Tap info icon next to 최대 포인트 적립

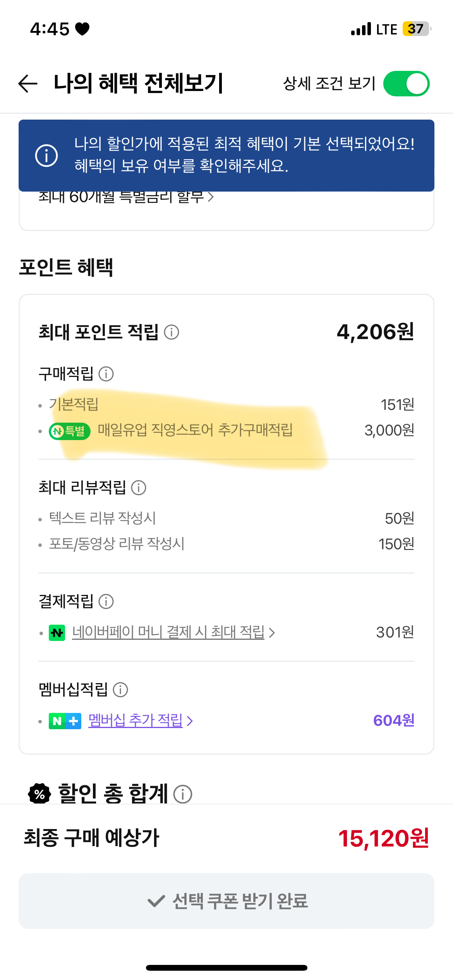click(x=172, y=332)
